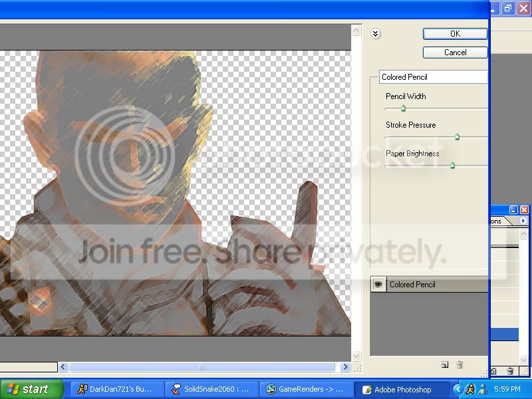The image size is (532, 399).
Task: Click the filter preview image
Action: point(176,193)
